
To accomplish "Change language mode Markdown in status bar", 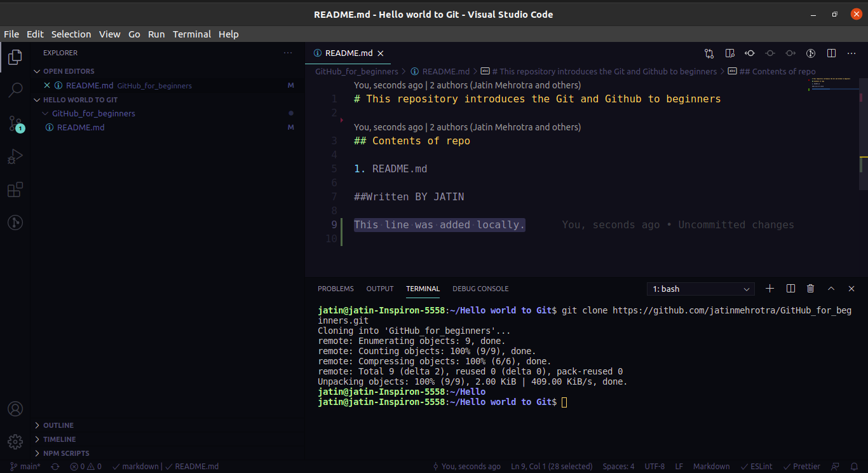I will (712, 467).
